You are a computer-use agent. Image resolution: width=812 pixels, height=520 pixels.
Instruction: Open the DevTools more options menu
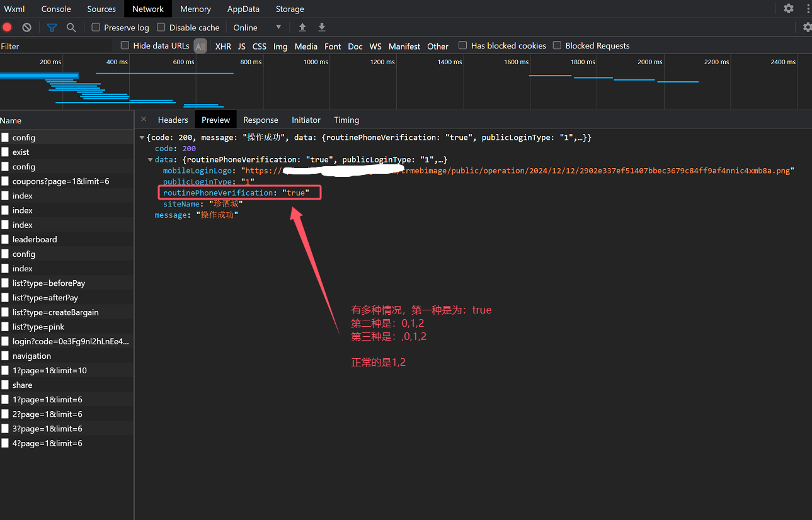[808, 9]
